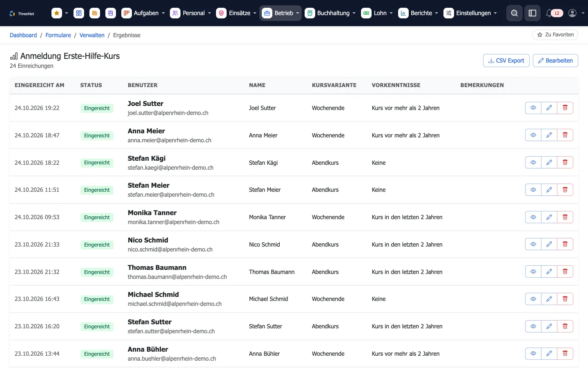Edit Thomas Baumann's entry with pencil icon
The width and height of the screenshot is (588, 368).
(549, 272)
